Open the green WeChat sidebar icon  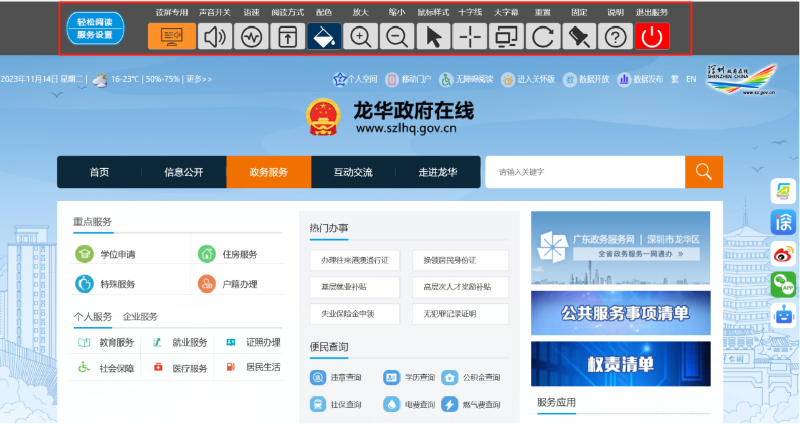783,285
